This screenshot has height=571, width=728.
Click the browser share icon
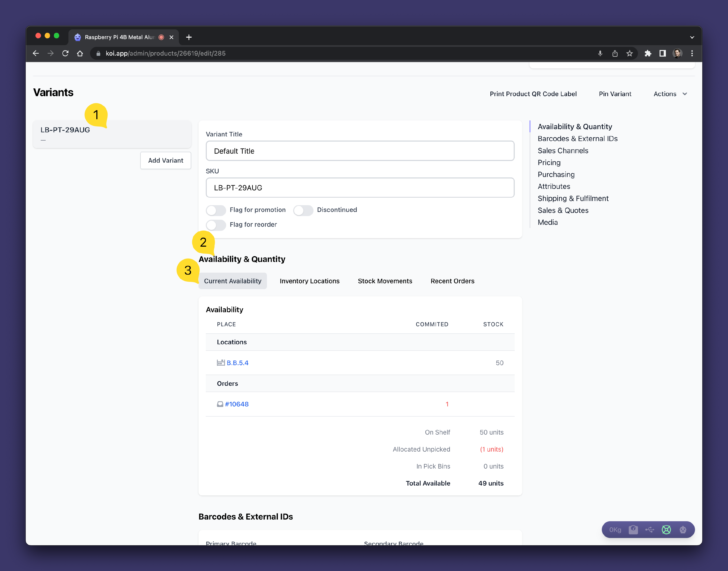[x=615, y=53]
